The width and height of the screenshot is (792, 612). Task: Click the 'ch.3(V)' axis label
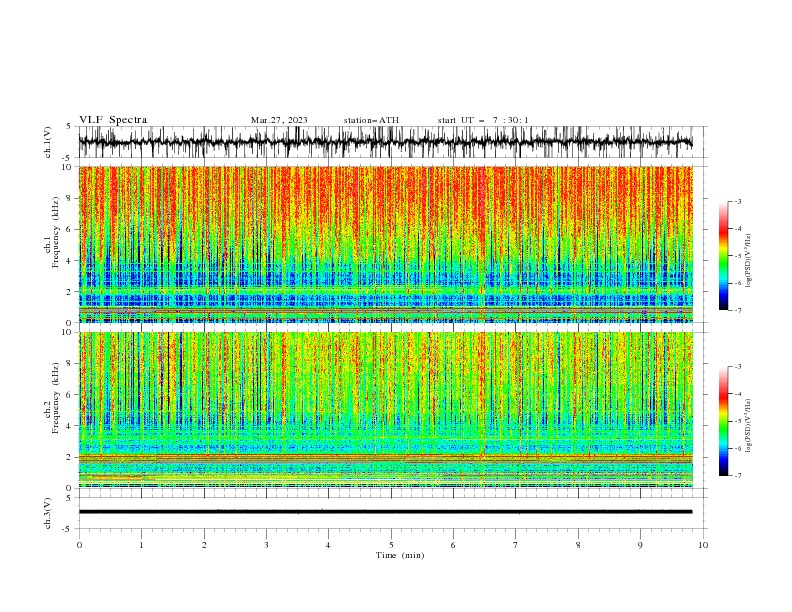click(48, 513)
